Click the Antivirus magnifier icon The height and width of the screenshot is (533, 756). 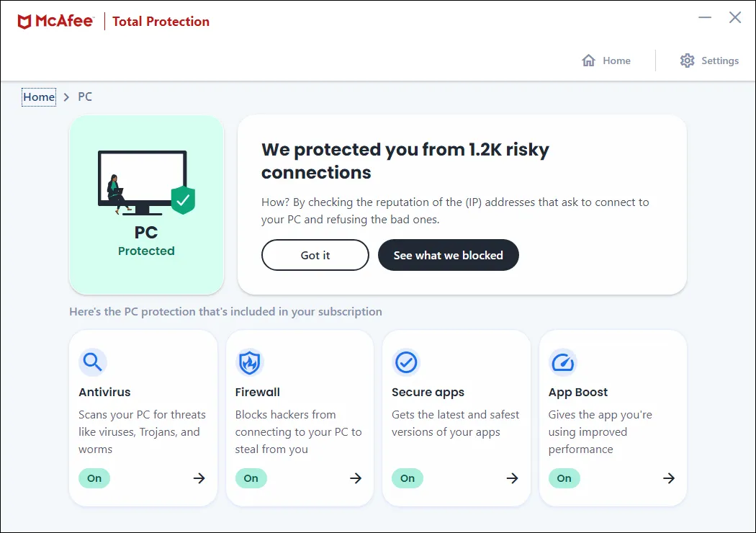point(93,362)
